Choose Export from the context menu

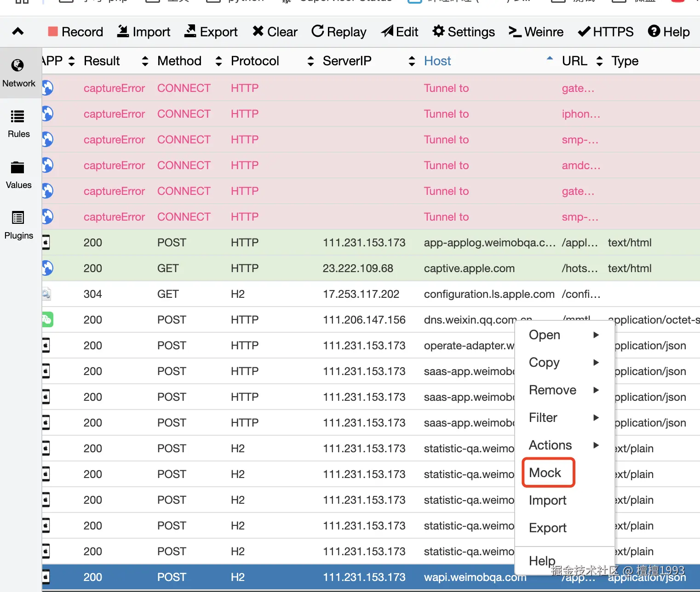[x=564, y=528]
